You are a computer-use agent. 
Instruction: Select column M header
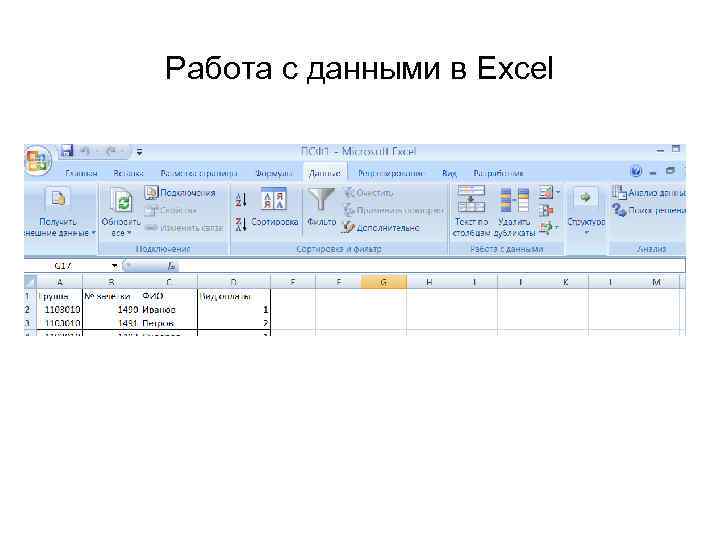pos(657,282)
